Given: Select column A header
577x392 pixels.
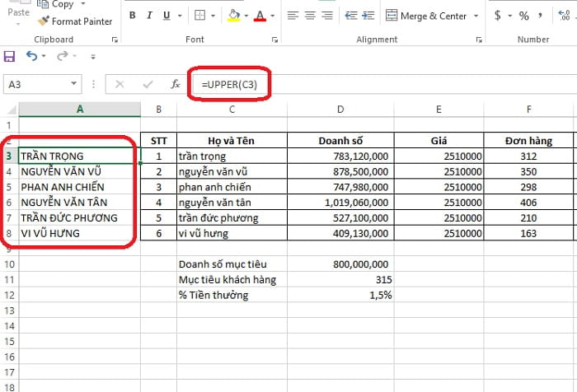Looking at the screenshot, I should (x=80, y=109).
